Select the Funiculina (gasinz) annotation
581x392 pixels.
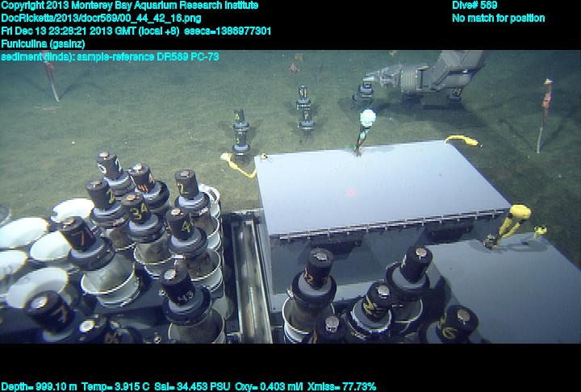(40, 44)
